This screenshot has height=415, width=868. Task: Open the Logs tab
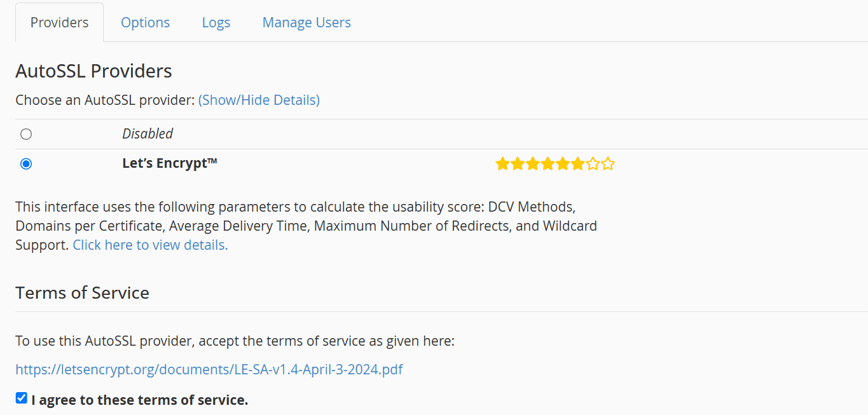pos(216,23)
